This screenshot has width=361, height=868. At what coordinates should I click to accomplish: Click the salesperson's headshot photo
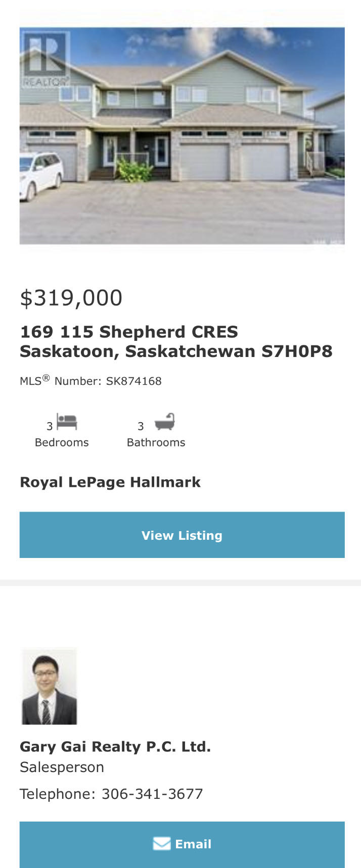click(49, 686)
